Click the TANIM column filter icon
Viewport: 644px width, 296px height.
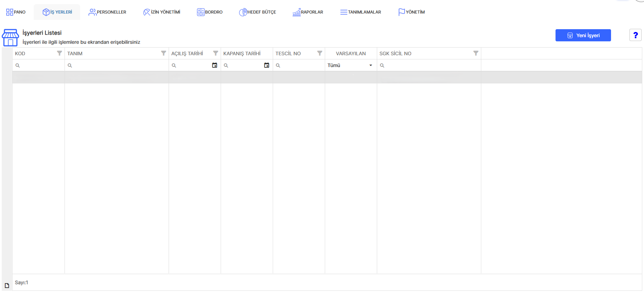(x=163, y=53)
